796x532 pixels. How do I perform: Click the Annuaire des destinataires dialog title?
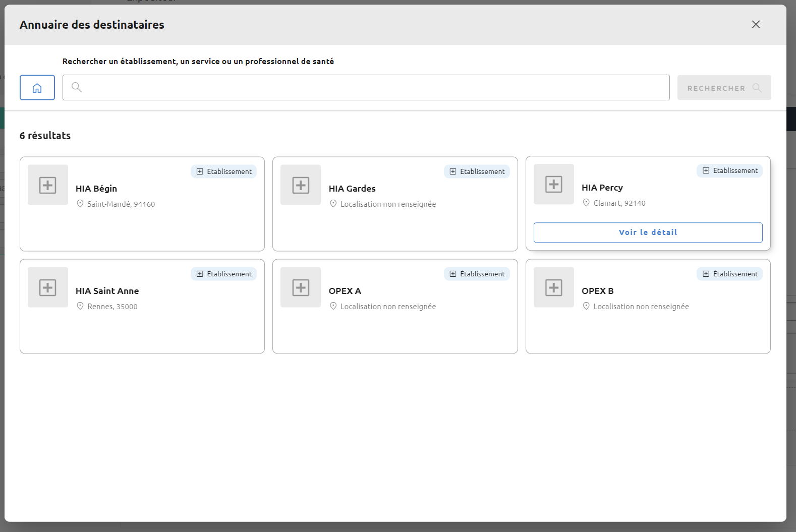[x=92, y=25]
